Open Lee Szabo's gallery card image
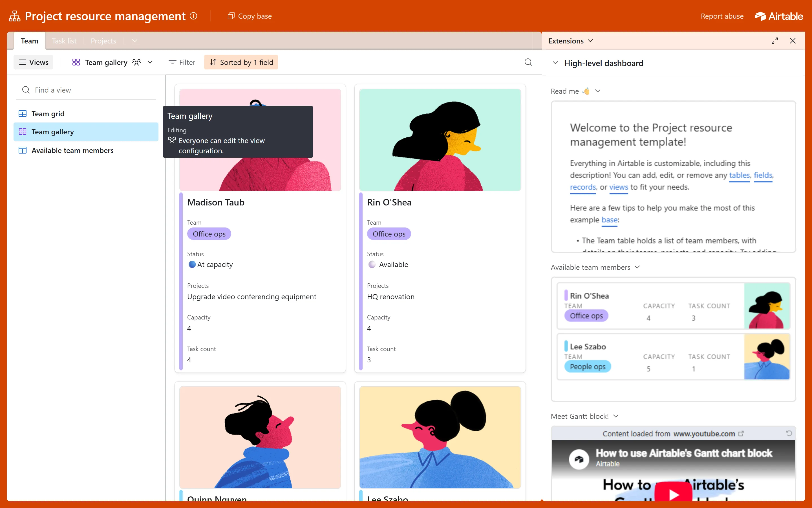The image size is (812, 508). click(440, 437)
